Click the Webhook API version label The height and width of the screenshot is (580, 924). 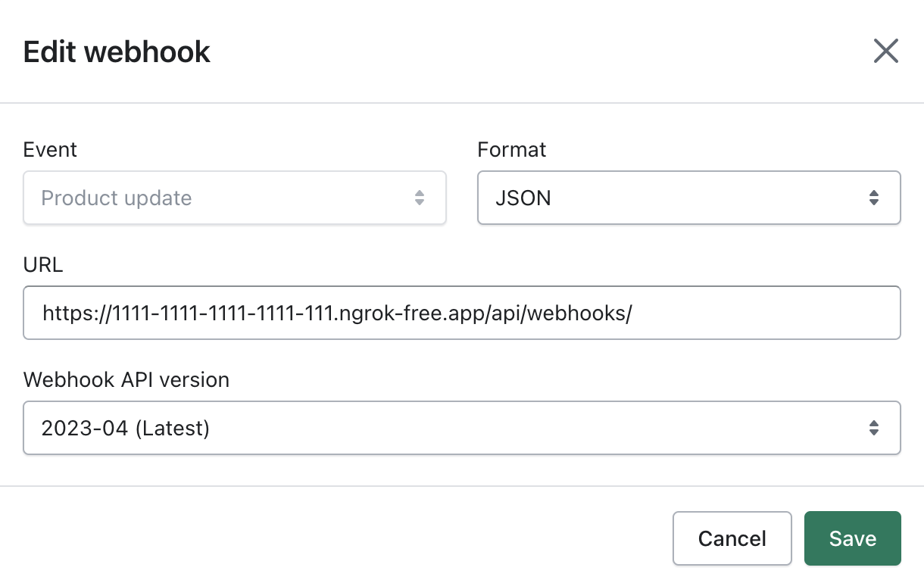coord(126,379)
